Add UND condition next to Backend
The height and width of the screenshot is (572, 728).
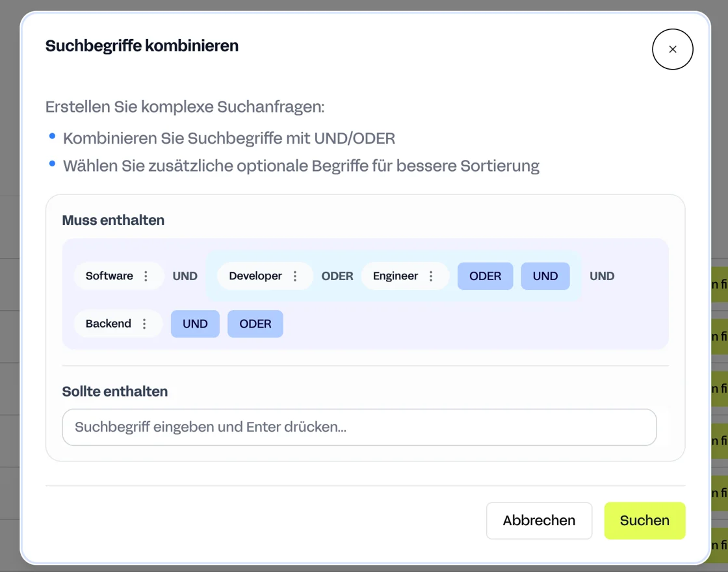(x=195, y=324)
